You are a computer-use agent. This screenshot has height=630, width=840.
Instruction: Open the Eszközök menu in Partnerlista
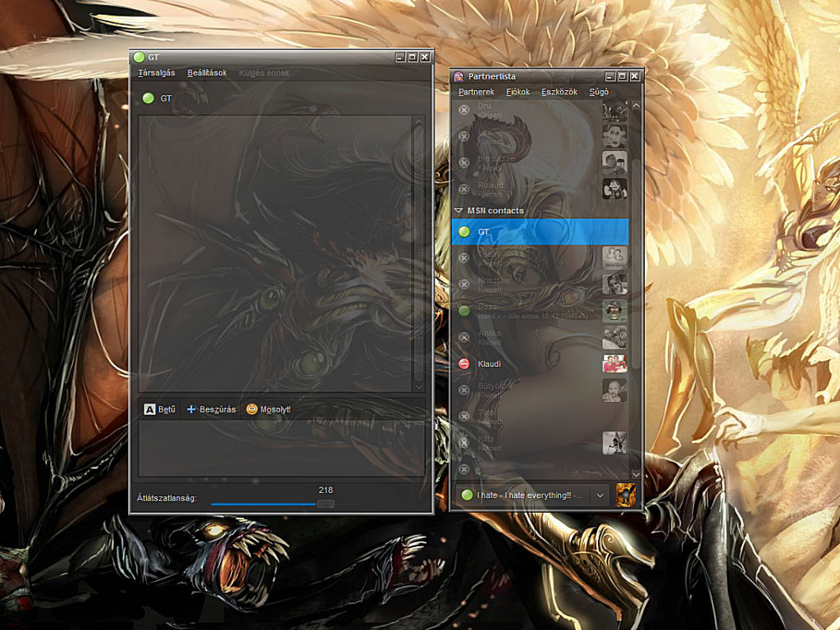(559, 92)
